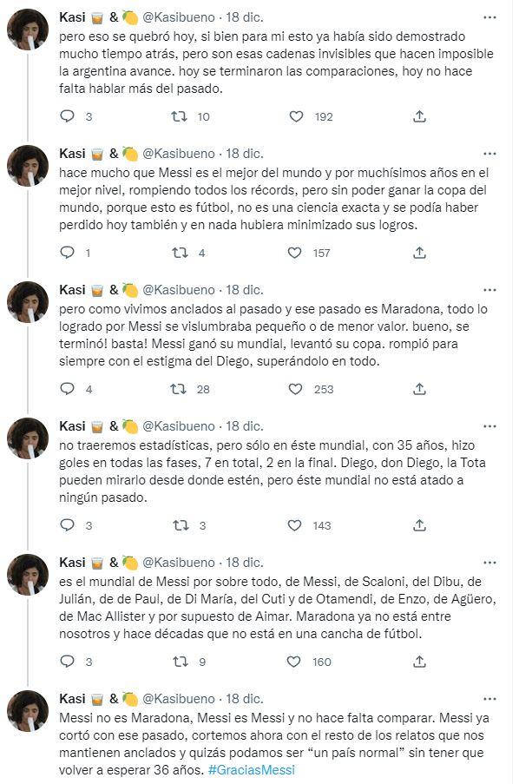Screen dimensions: 532x784
Task: Open Kasi's avatar on the first tweet
Action: coord(28,30)
